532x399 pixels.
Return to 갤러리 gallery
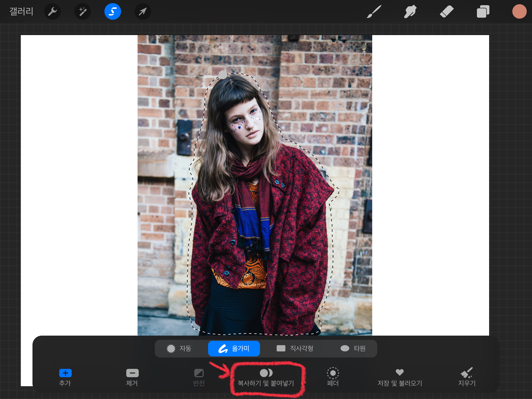tap(21, 12)
